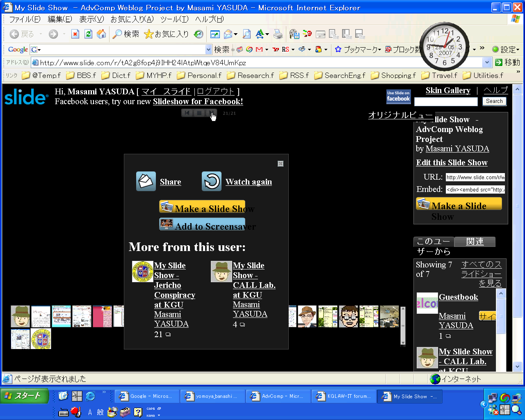The image size is (525, 420).
Task: Click the IE Home toolbar icon
Action: click(x=101, y=34)
